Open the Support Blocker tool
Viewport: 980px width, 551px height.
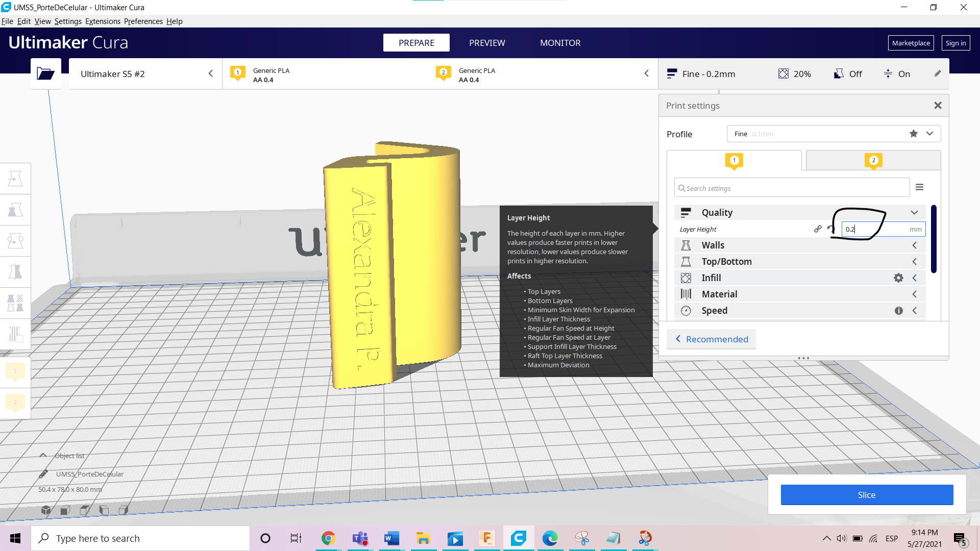pyautogui.click(x=15, y=334)
